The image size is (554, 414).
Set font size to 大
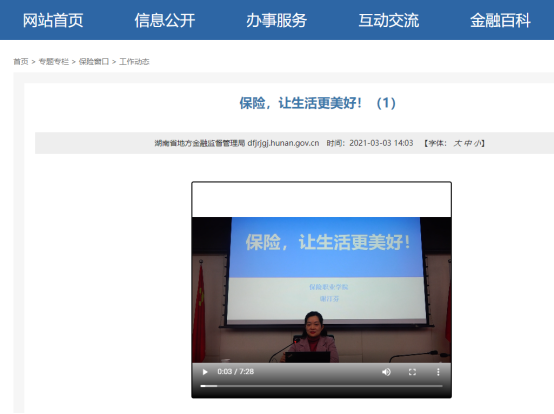(458, 143)
